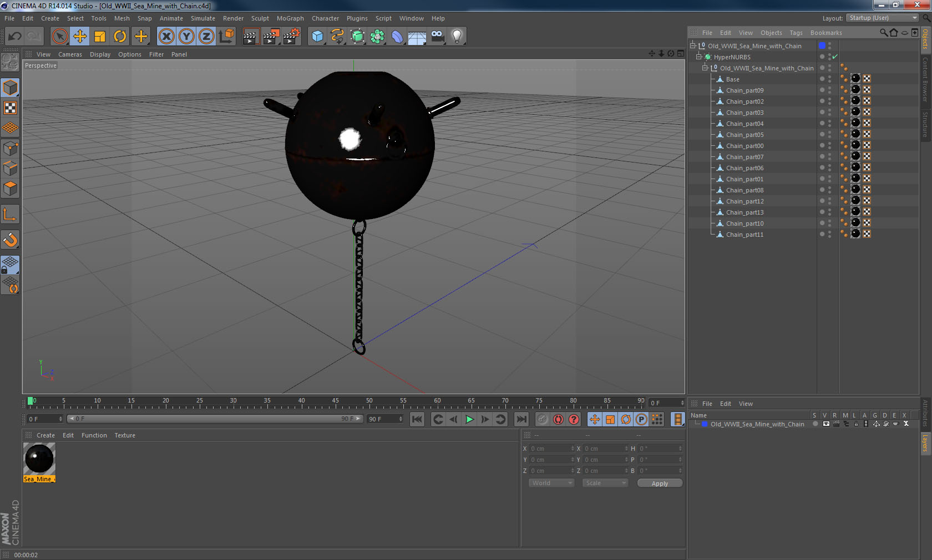Add a Camera object
The image size is (932, 560).
coord(437,37)
